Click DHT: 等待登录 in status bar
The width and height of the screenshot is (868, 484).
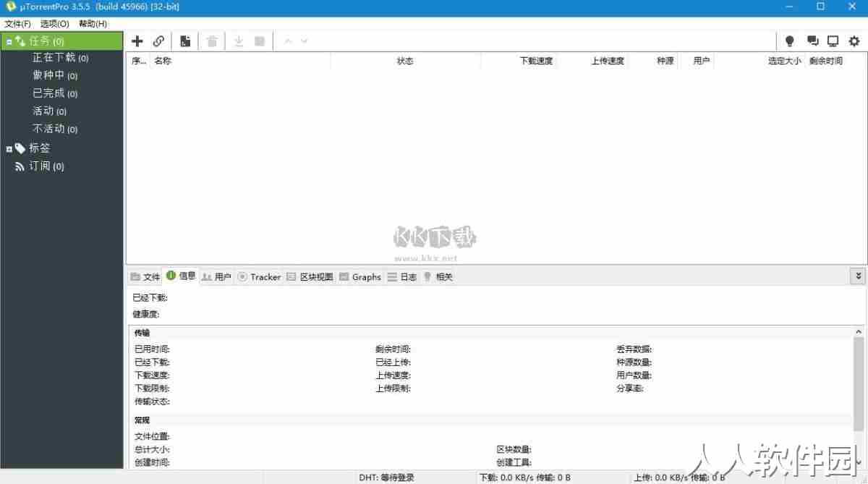tap(386, 477)
